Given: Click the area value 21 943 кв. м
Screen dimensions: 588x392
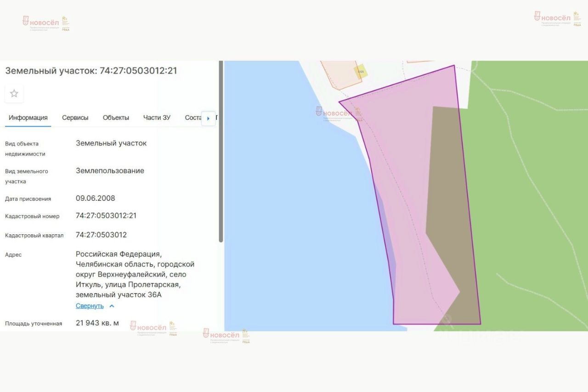Looking at the screenshot, I should 97,323.
